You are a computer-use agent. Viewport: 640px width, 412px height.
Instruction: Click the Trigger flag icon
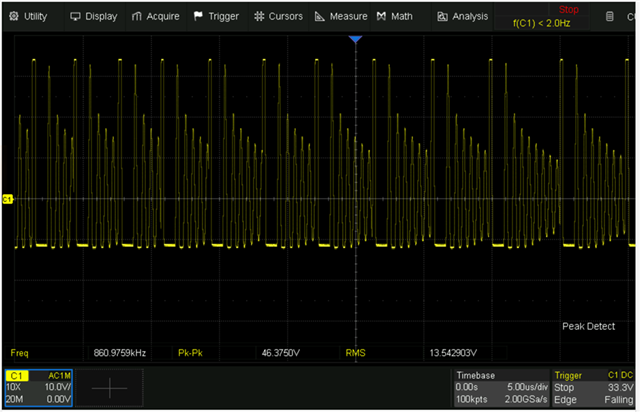(198, 16)
